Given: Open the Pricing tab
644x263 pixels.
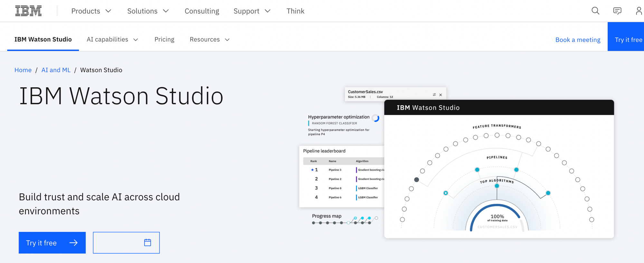Looking at the screenshot, I should coord(164,39).
